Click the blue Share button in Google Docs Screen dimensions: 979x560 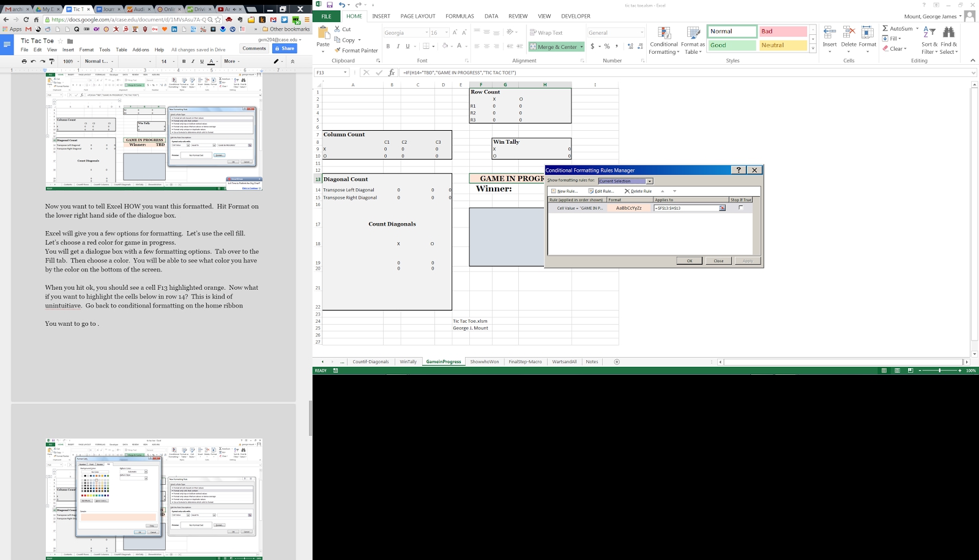285,48
